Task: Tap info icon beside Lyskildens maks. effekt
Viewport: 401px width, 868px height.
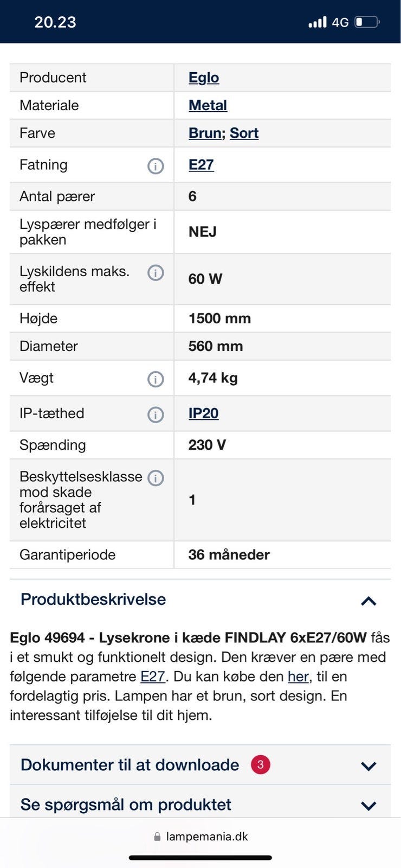Action: point(156,273)
